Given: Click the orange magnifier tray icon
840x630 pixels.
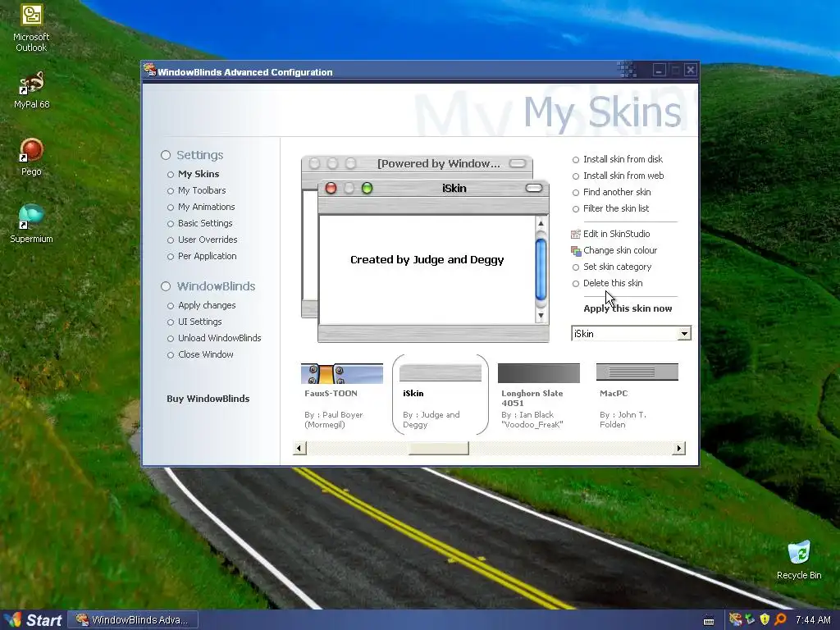Looking at the screenshot, I should (781, 620).
